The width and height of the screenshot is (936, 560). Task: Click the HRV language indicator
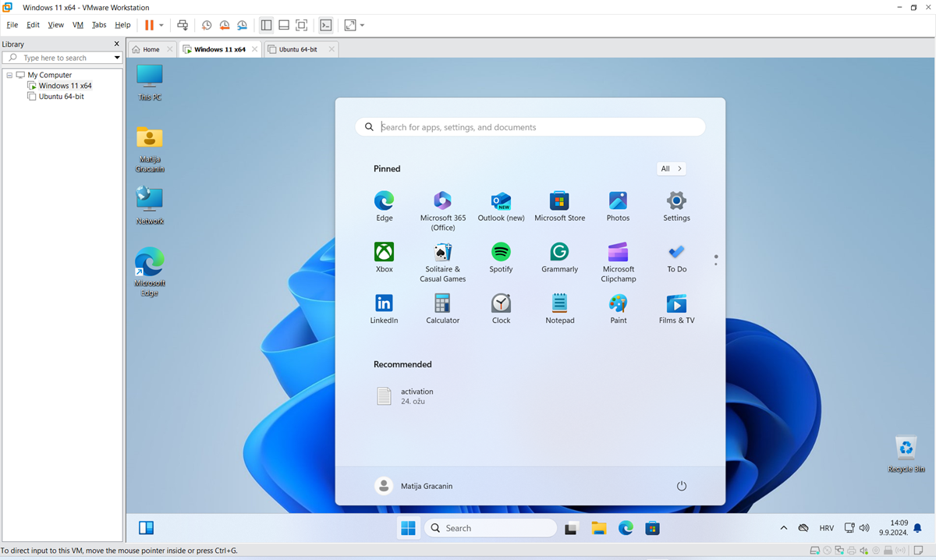(826, 528)
